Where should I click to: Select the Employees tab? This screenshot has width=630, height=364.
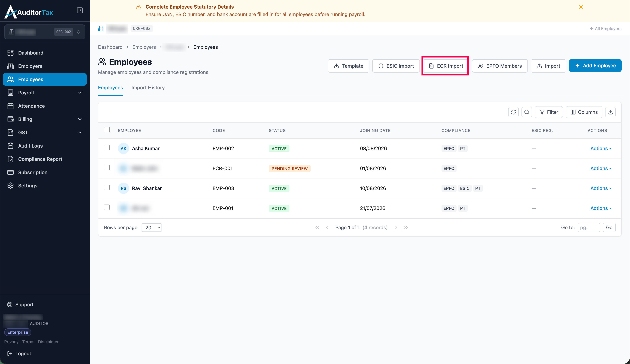tap(110, 88)
